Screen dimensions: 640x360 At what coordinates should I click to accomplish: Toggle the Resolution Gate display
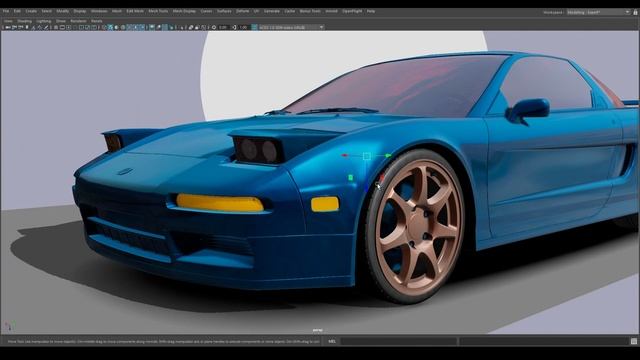point(68,27)
